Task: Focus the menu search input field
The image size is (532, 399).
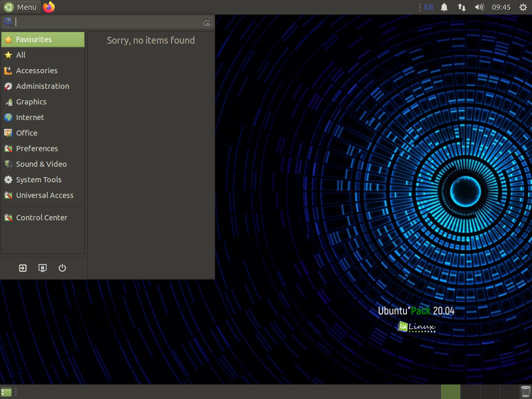Action: pyautogui.click(x=108, y=22)
